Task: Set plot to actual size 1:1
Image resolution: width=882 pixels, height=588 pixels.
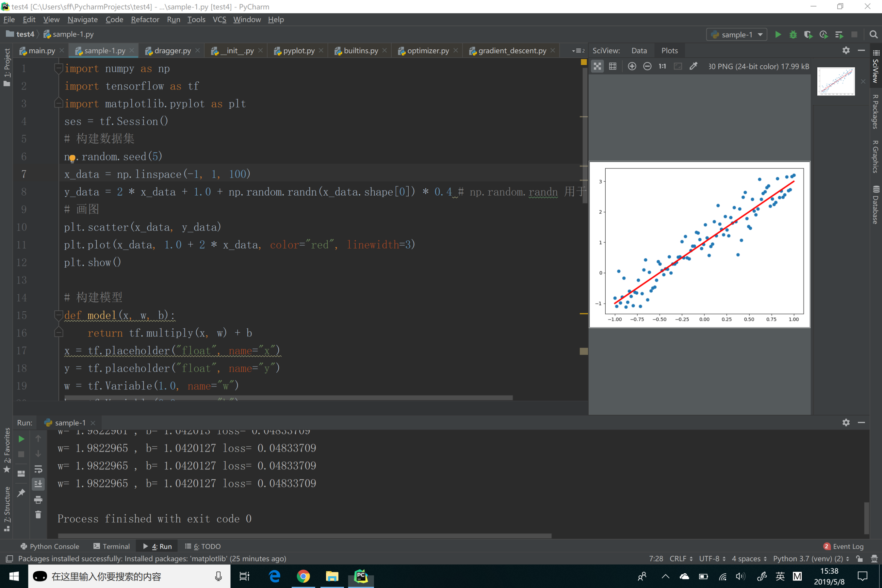Action: pos(662,66)
